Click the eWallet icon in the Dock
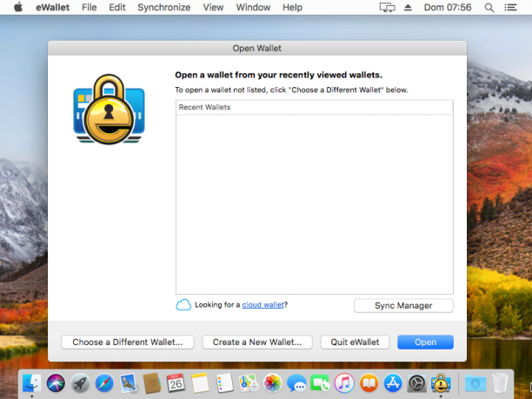 coord(441,383)
